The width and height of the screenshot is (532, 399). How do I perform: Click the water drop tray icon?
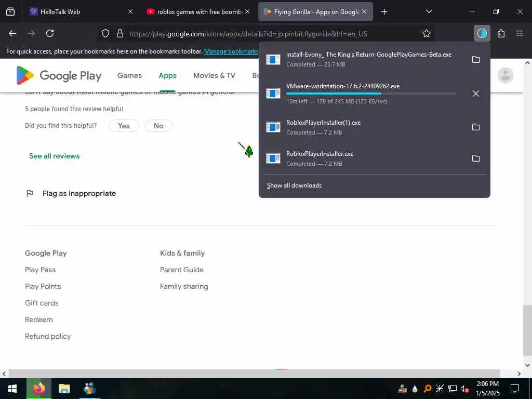pyautogui.click(x=415, y=389)
